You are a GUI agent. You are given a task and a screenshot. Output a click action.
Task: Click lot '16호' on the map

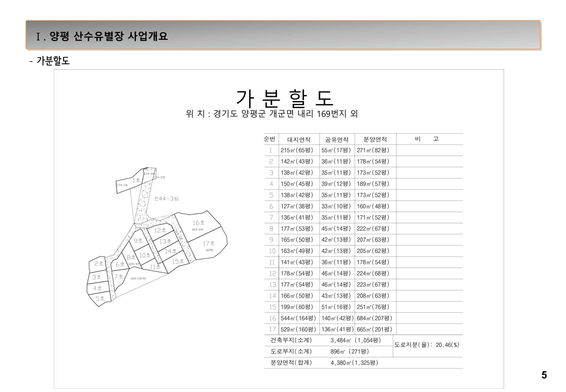click(x=199, y=223)
